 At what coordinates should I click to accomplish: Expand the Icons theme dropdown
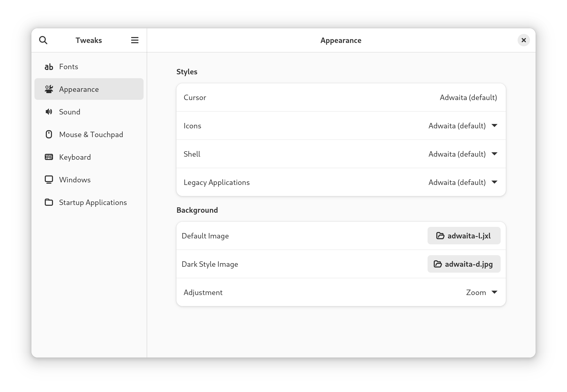pyautogui.click(x=463, y=126)
